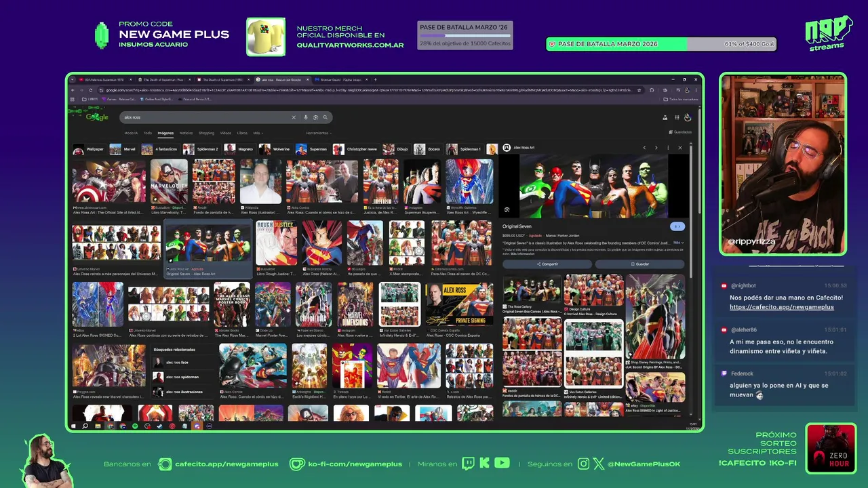This screenshot has width=868, height=488.
Task: Open Google apps grid
Action: coord(677,117)
